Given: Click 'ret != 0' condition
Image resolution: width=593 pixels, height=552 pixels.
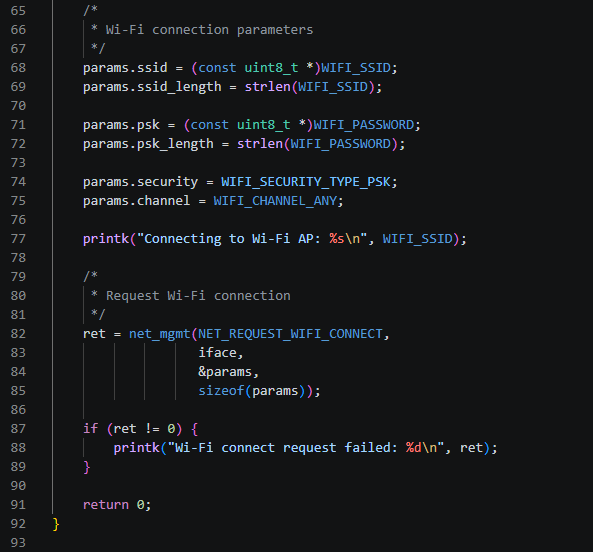Looking at the screenshot, I should [x=144, y=429].
